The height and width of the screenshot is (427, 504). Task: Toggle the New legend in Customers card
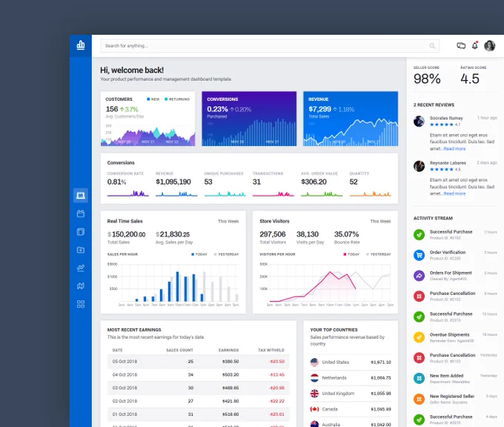tap(153, 99)
